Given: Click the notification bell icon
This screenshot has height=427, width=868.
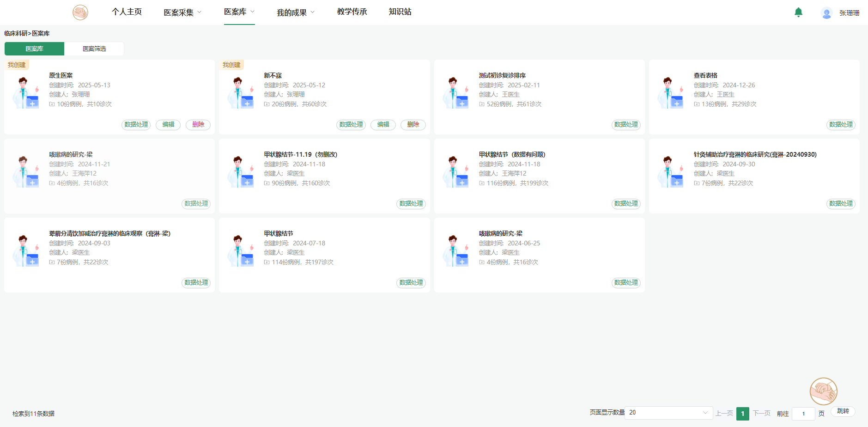Looking at the screenshot, I should [x=798, y=12].
